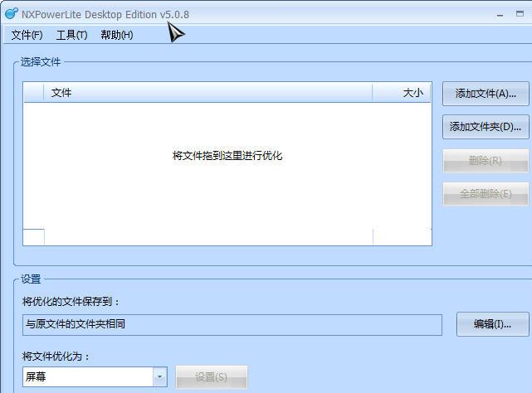Maximize the NXPowerLite window
This screenshot has width=532, height=393.
point(520,14)
